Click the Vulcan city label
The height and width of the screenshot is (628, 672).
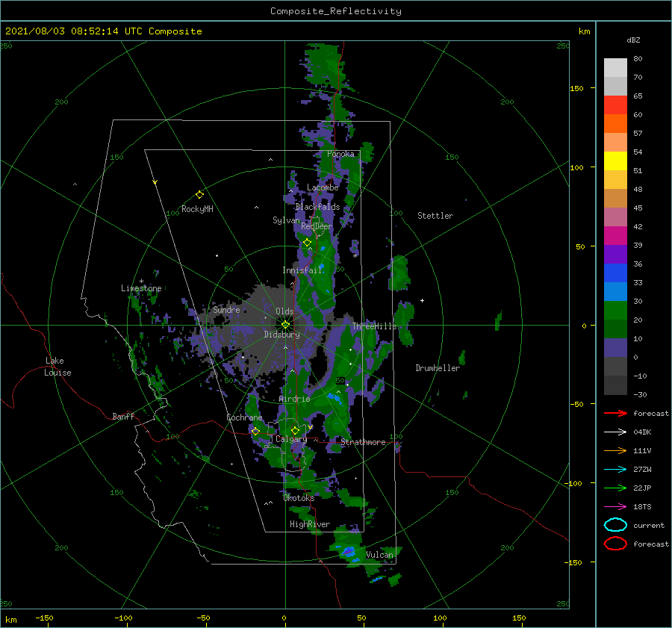point(379,555)
